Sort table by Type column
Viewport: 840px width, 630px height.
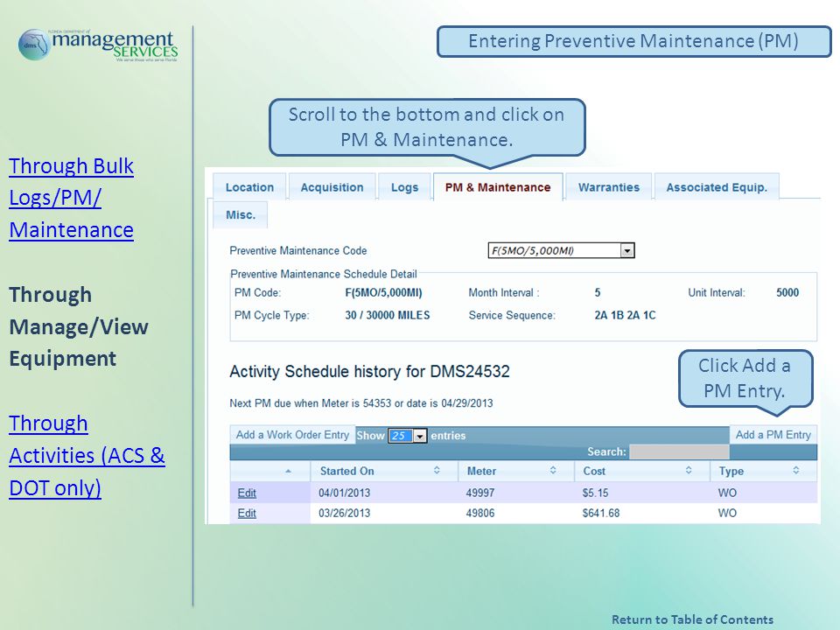click(x=763, y=471)
